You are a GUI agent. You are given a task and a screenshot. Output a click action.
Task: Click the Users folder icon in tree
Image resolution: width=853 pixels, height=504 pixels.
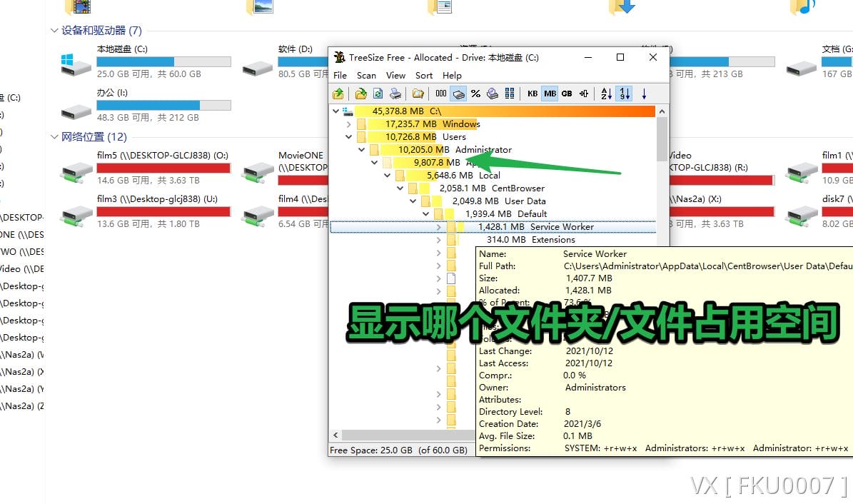(361, 136)
